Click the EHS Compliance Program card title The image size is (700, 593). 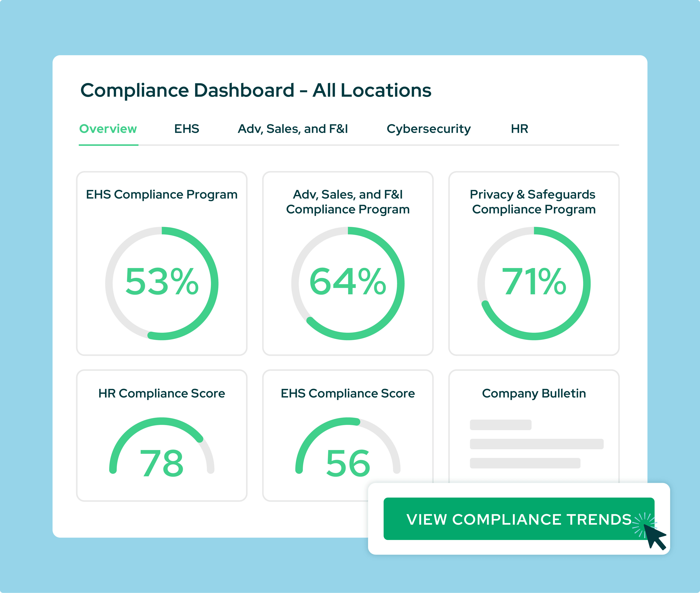tap(162, 195)
